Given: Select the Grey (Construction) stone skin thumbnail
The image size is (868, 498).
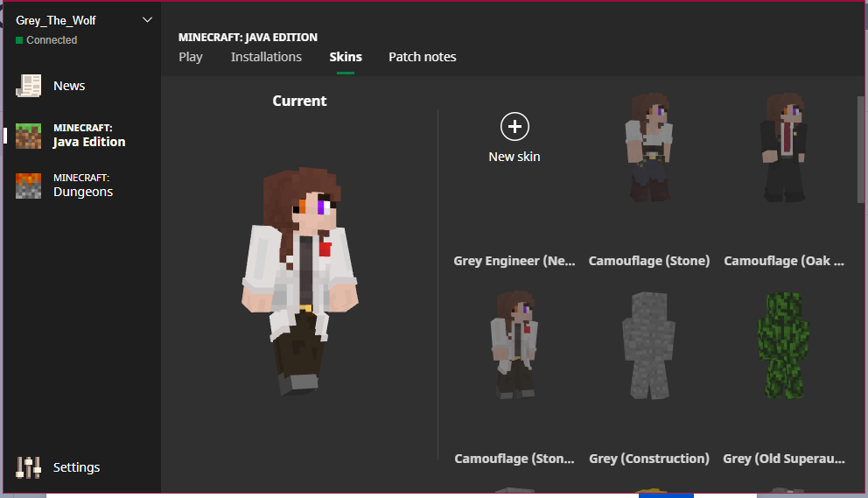Looking at the screenshot, I should pyautogui.click(x=649, y=345).
